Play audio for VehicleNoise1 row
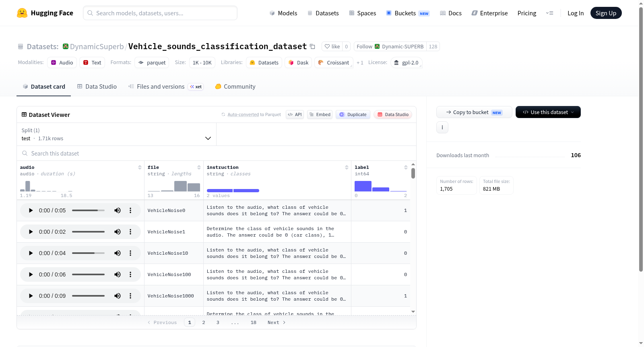 pos(31,232)
